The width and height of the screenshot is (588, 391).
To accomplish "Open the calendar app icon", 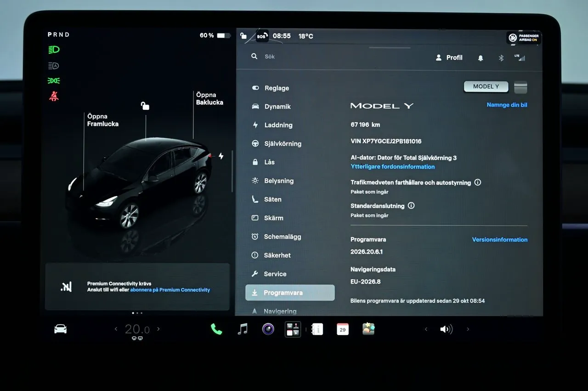I will click(343, 329).
